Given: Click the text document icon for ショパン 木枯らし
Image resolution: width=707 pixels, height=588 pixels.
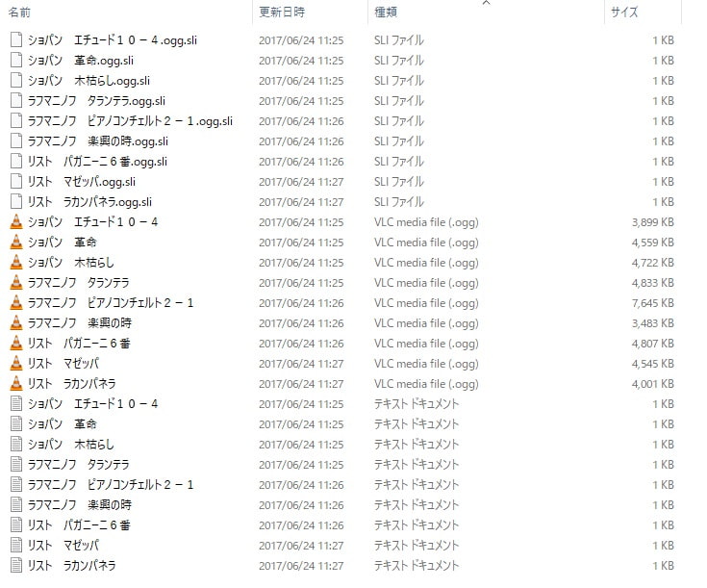Looking at the screenshot, I should pyautogui.click(x=16, y=444).
